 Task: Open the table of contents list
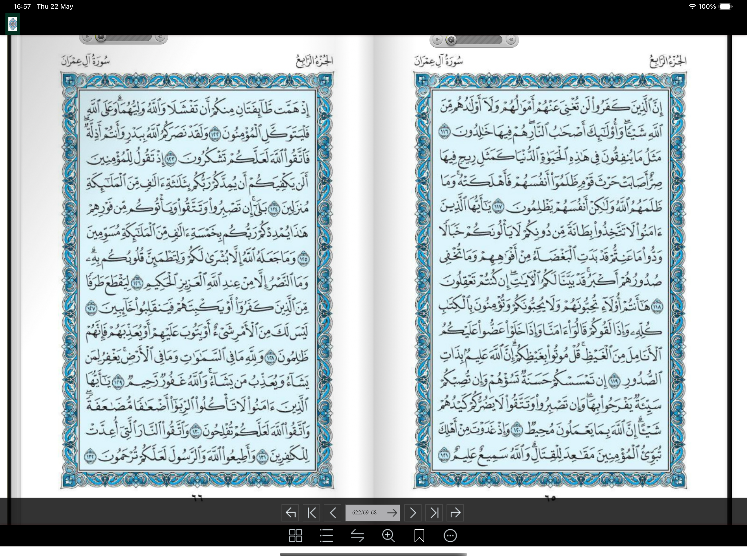(x=326, y=536)
